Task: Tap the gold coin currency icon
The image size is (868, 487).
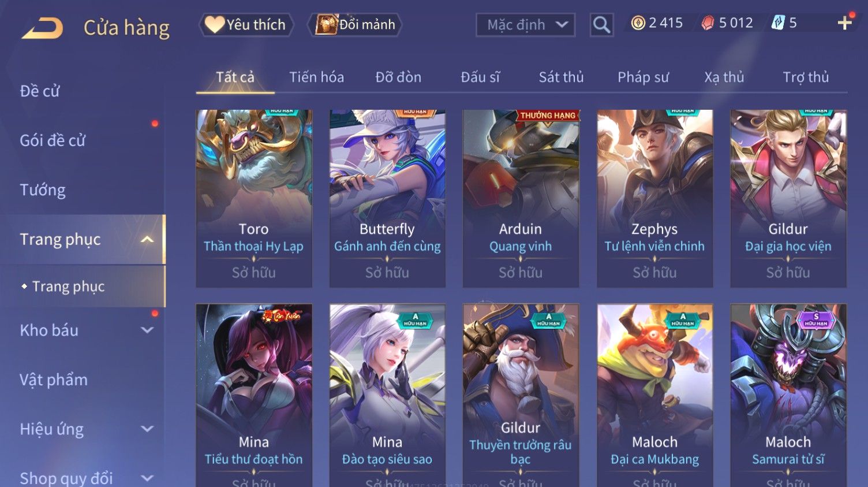Action: pyautogui.click(x=638, y=23)
